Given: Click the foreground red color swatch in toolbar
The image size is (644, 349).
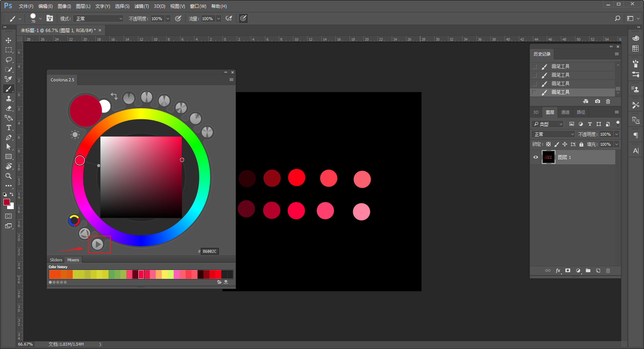Looking at the screenshot, I should coord(7,202).
